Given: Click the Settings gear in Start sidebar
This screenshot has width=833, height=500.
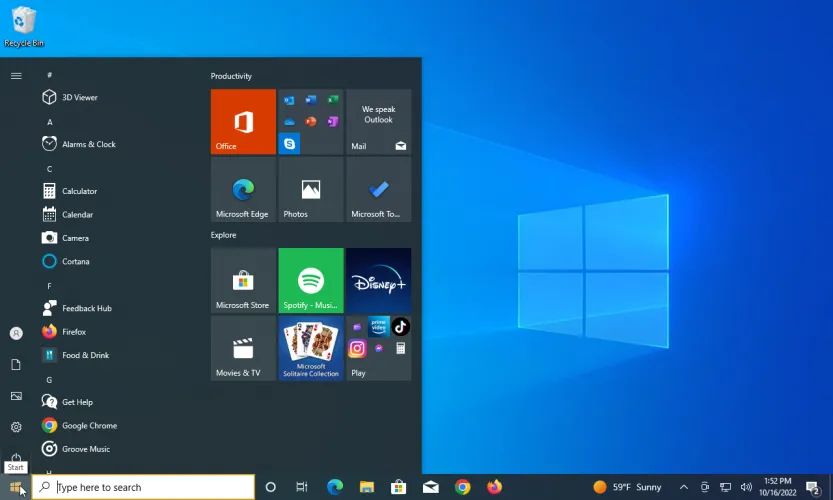Looking at the screenshot, I should click(16, 427).
